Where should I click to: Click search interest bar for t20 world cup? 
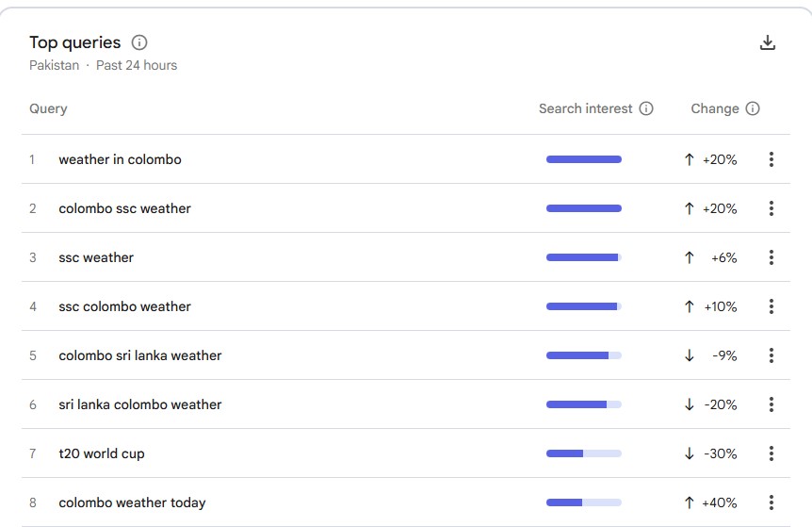[x=583, y=453]
